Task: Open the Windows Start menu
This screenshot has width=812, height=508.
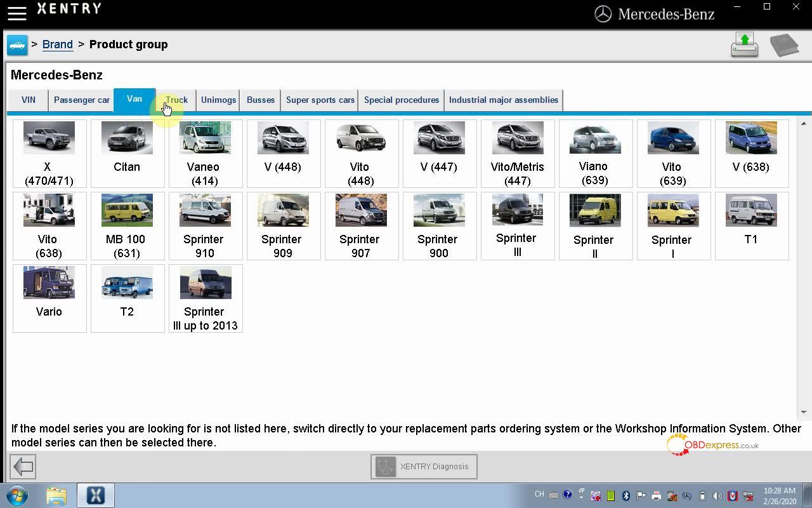Action: tap(17, 495)
